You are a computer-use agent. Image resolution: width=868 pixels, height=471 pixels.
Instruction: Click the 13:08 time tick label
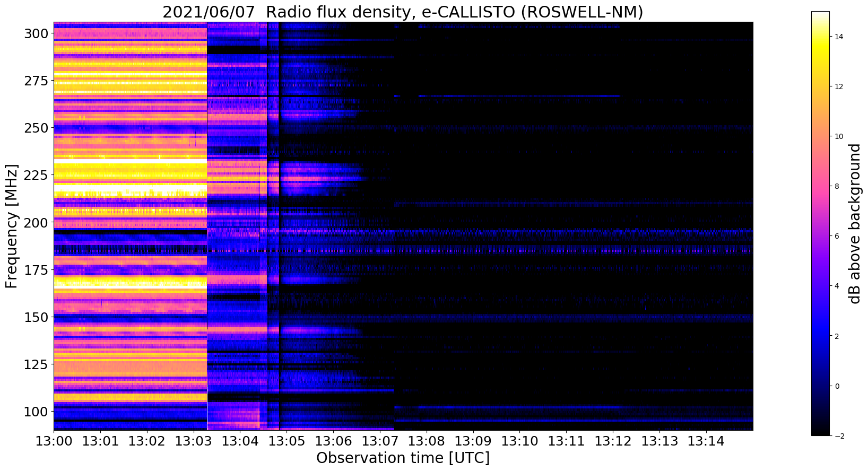pyautogui.click(x=427, y=440)
